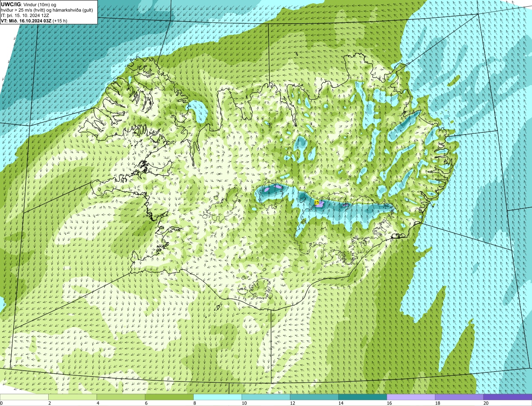Click the legend scale label '12'
Screen dimensions: 532x406
click(x=292, y=403)
